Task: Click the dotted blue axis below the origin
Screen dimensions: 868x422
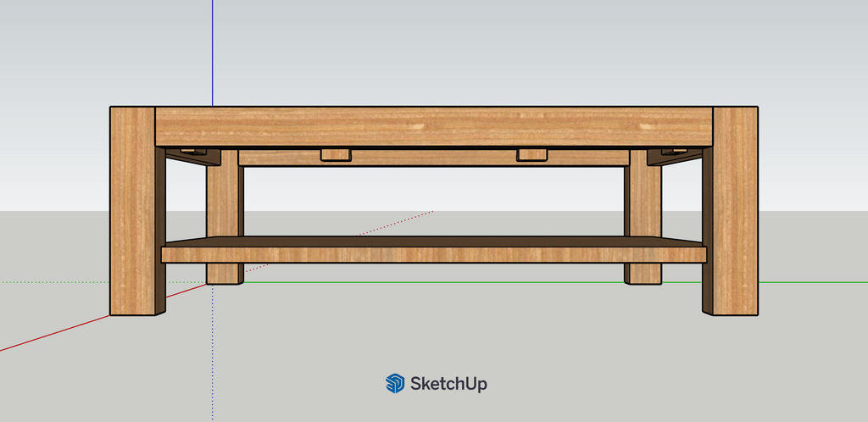Action: tap(212, 356)
